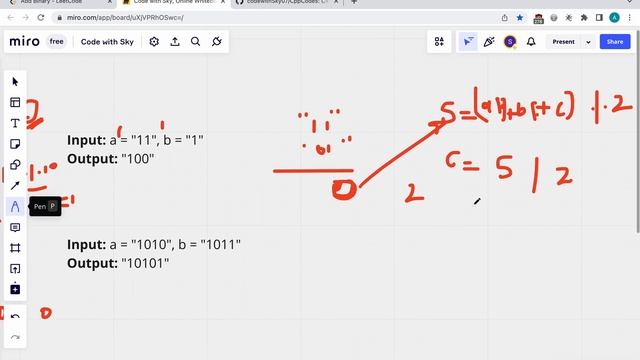640x360 pixels.
Task: Open Chrome three-dot menu
Action: (x=630, y=18)
